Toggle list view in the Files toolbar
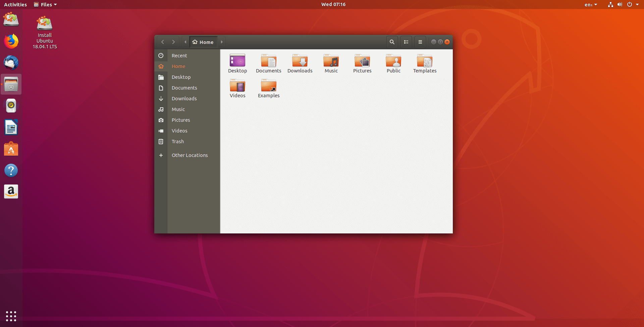644x327 pixels. click(406, 42)
